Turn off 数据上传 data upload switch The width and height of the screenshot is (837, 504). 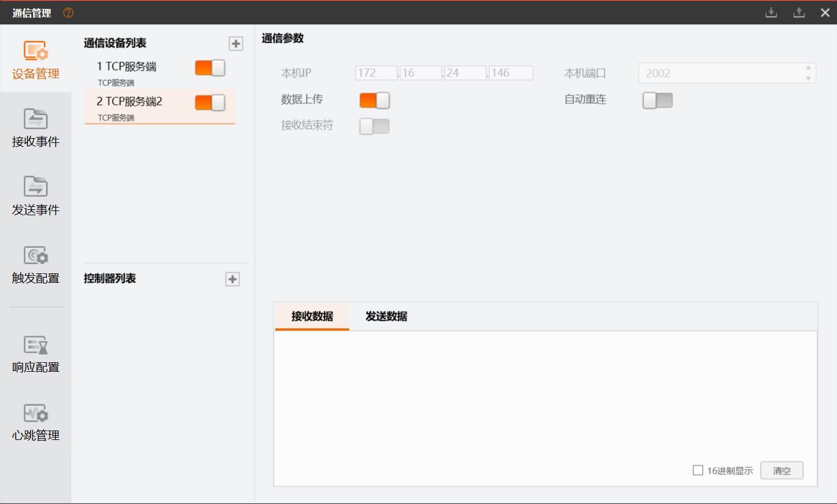click(x=374, y=100)
